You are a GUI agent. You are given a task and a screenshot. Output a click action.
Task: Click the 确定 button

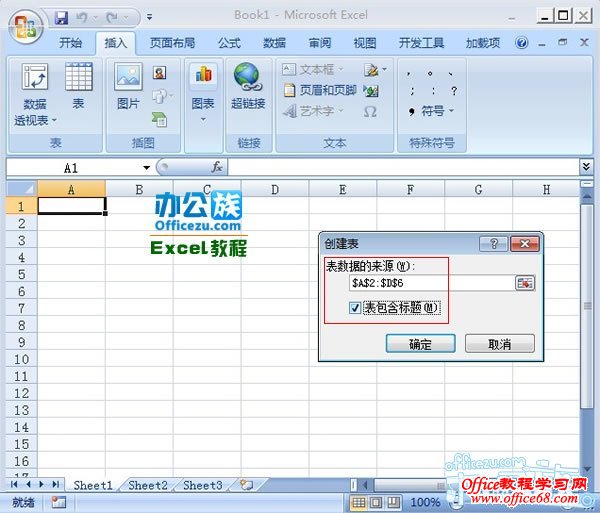coord(420,344)
